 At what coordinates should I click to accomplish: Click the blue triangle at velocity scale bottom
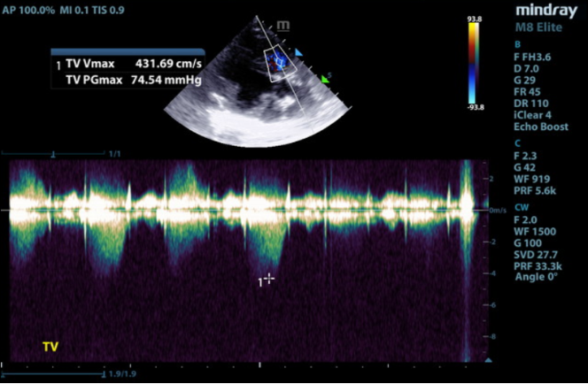pos(487,362)
